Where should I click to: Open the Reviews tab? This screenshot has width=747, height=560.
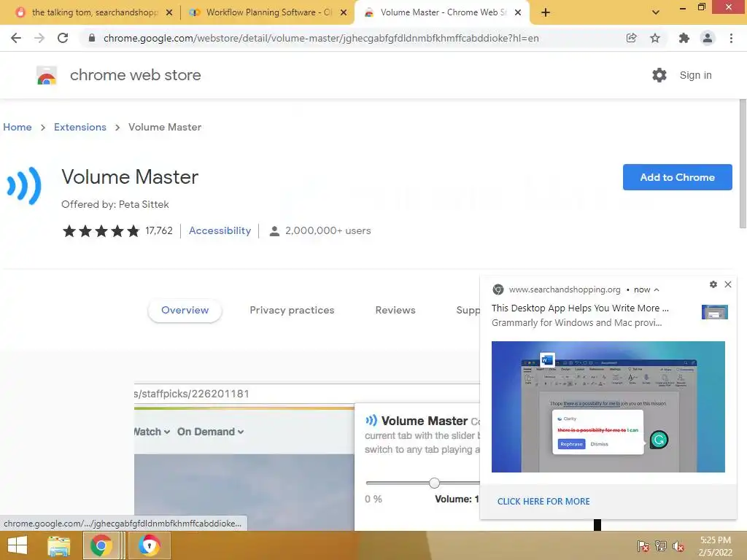[395, 311]
